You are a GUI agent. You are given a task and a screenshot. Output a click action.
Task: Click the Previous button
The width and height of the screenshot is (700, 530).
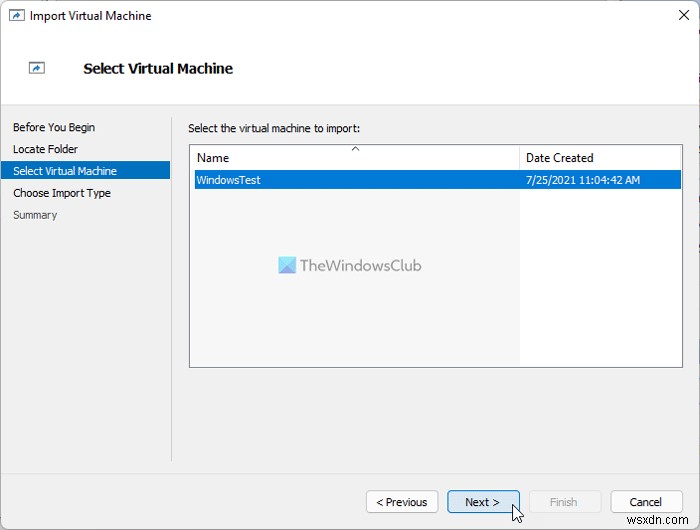coord(402,502)
